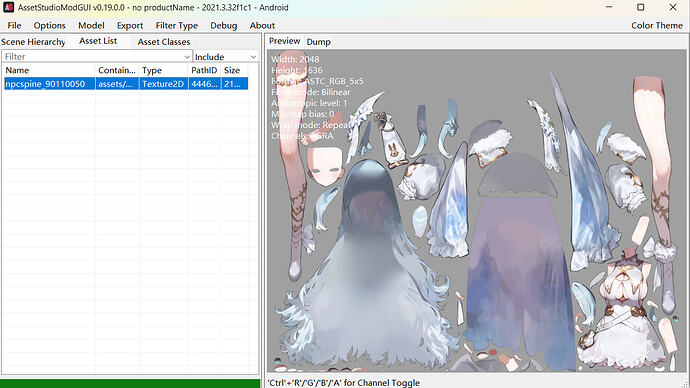Click the Channel Toggle hint in status bar
The width and height of the screenshot is (690, 388).
344,383
